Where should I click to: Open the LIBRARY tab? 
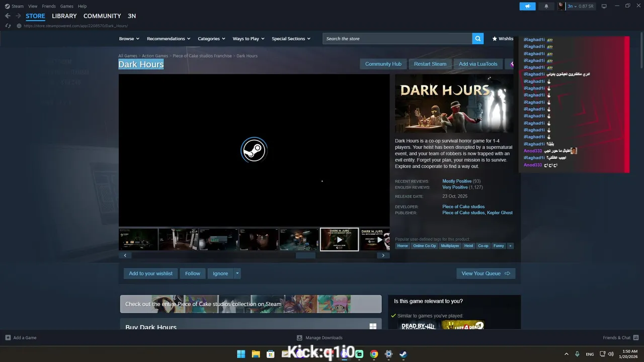point(64,16)
